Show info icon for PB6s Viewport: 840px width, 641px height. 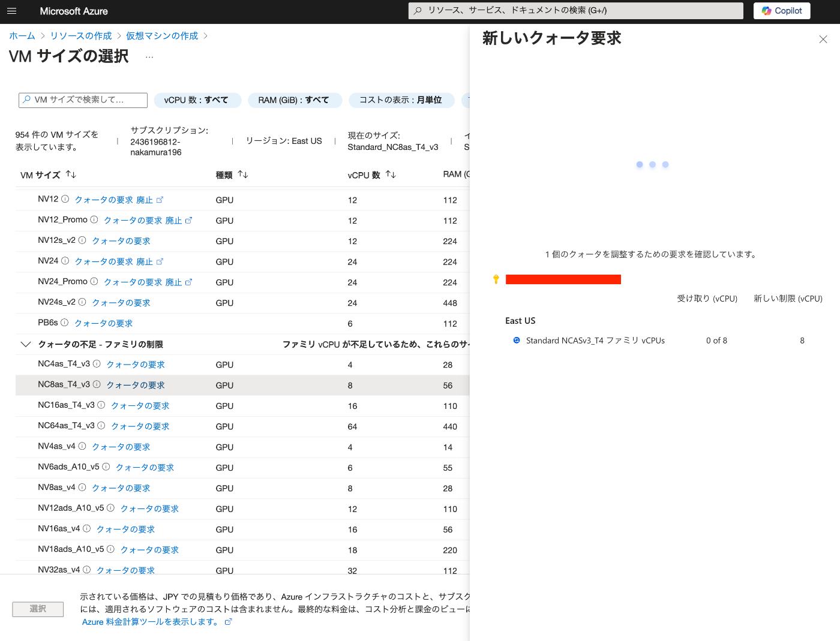point(65,323)
